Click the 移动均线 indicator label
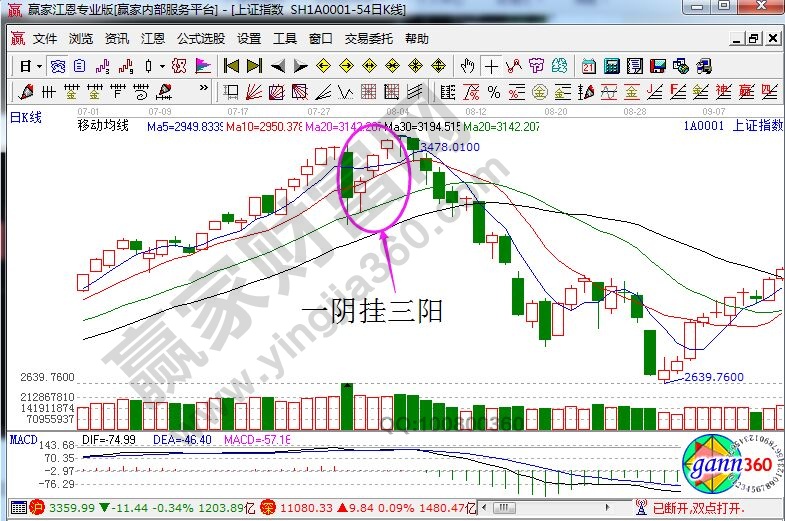785x521 pixels. tap(103, 127)
